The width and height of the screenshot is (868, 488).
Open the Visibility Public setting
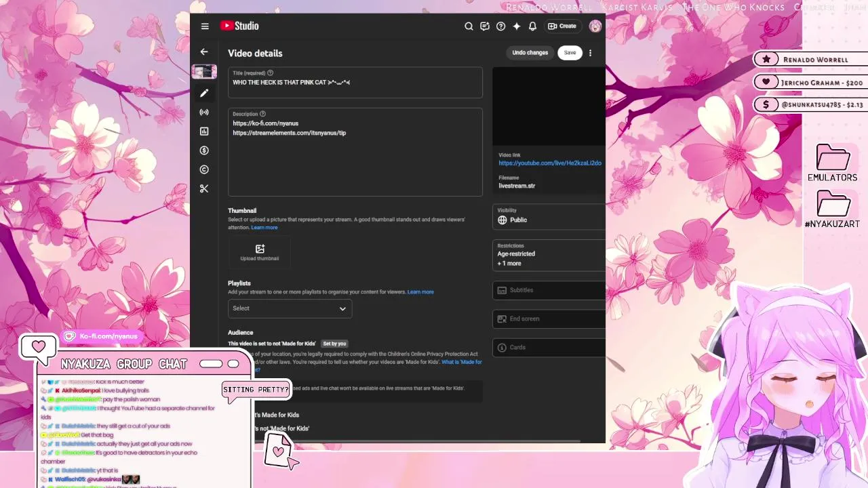pos(549,217)
